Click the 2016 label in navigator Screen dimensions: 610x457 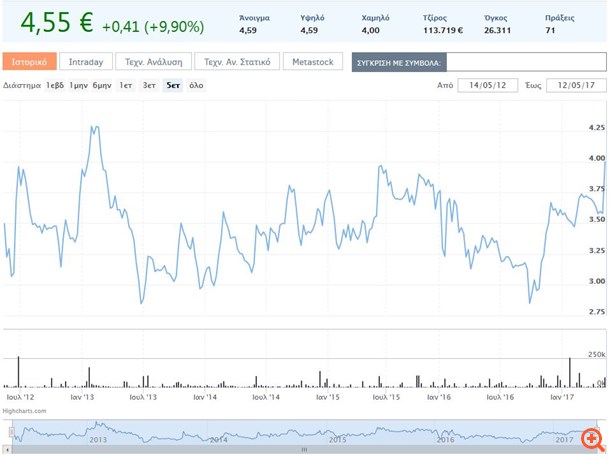point(445,440)
